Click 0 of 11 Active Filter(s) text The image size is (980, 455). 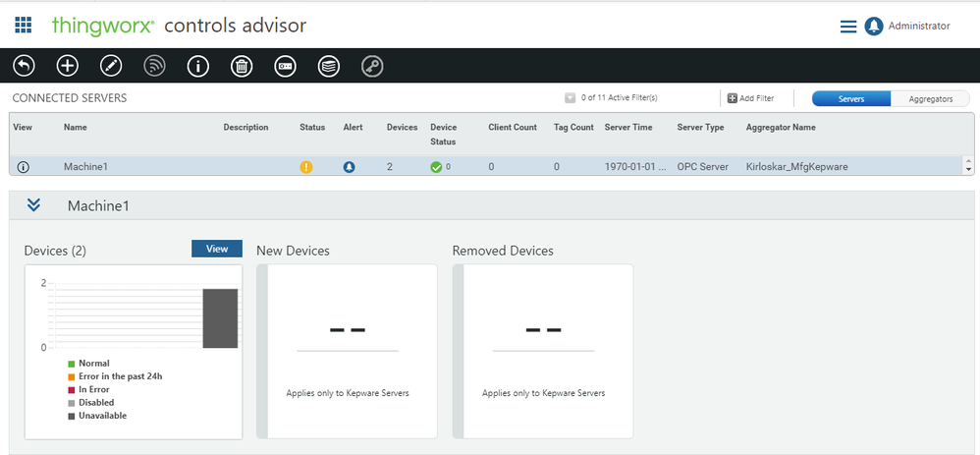coord(619,98)
